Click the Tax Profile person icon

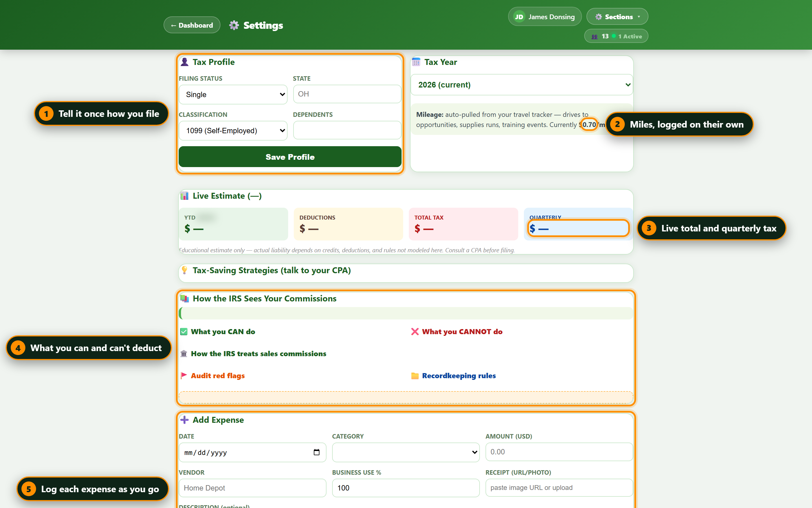[184, 62]
